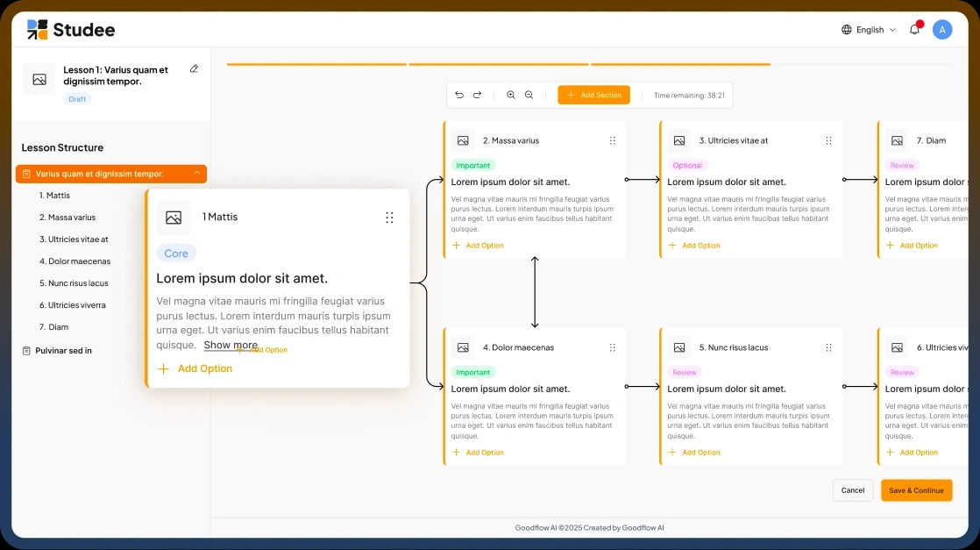Open the user profile avatar
This screenshot has width=980, height=550.
coord(942,29)
